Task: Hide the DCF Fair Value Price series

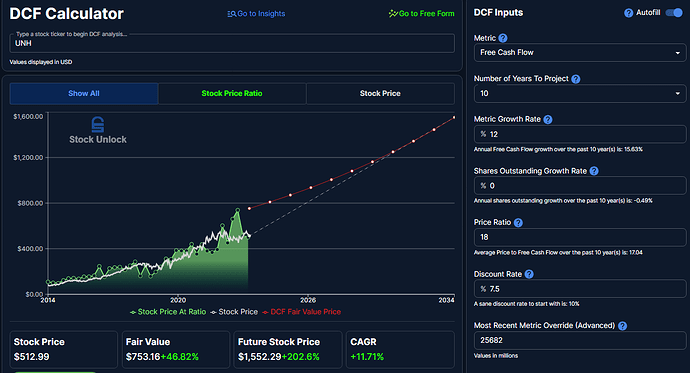Action: (x=301, y=312)
